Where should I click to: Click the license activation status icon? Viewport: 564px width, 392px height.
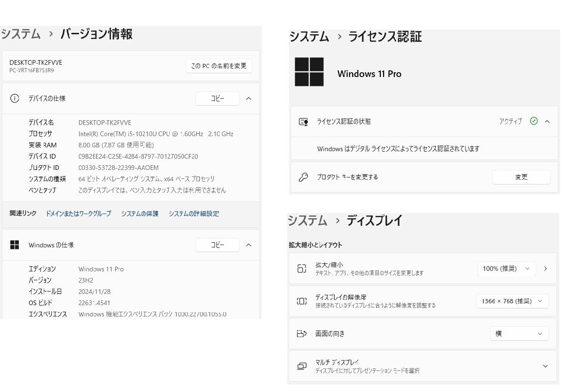pyautogui.click(x=303, y=122)
